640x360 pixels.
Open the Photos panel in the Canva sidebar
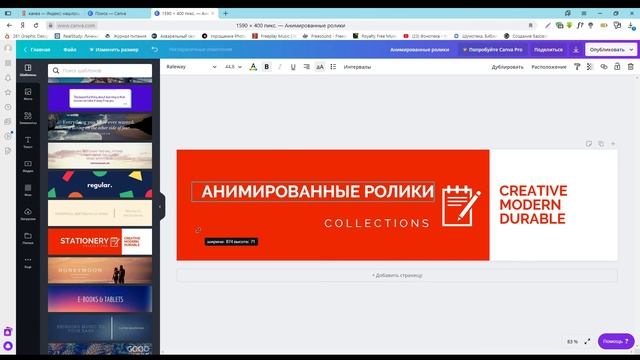[x=28, y=94]
